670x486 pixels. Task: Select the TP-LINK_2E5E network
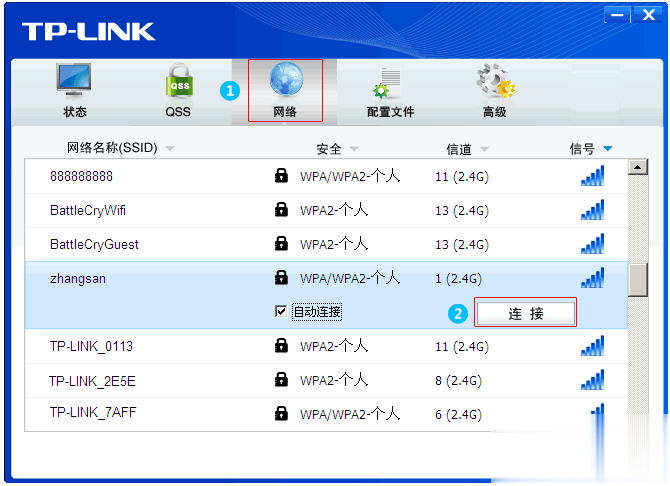pos(92,381)
